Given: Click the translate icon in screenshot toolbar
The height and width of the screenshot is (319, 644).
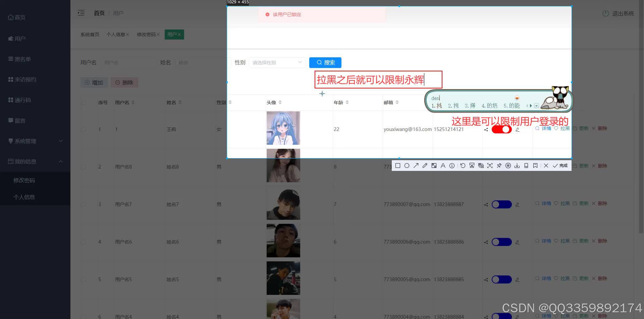Looking at the screenshot, I should coord(481,166).
